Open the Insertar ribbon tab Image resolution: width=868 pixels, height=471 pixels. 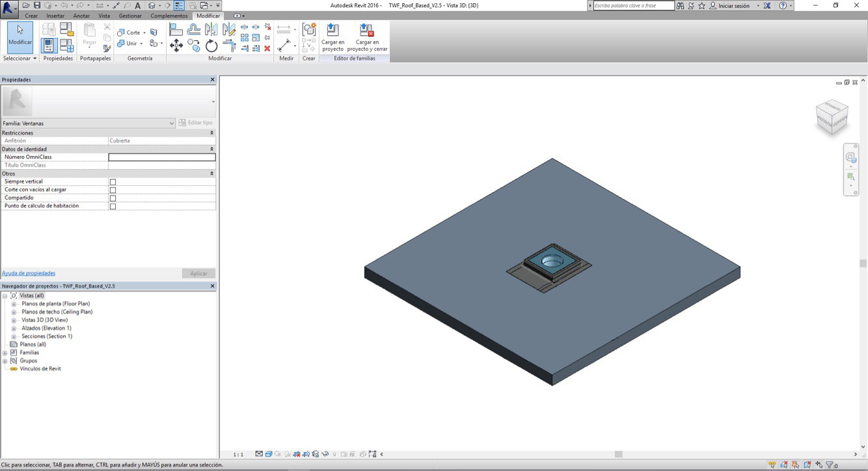click(56, 16)
